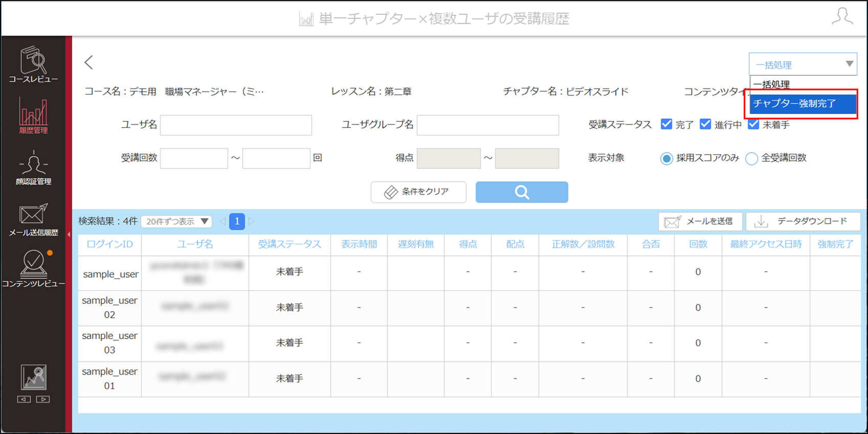Select the 全受講回数 radio button

click(751, 158)
